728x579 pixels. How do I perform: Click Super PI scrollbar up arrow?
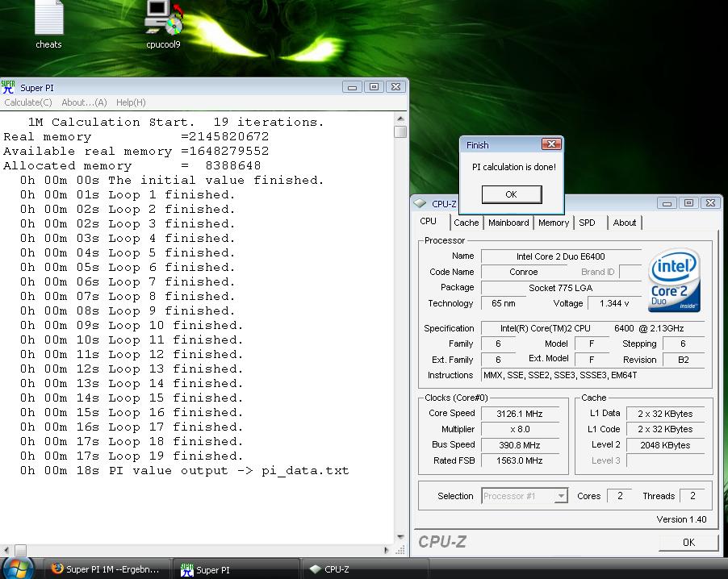coord(400,119)
